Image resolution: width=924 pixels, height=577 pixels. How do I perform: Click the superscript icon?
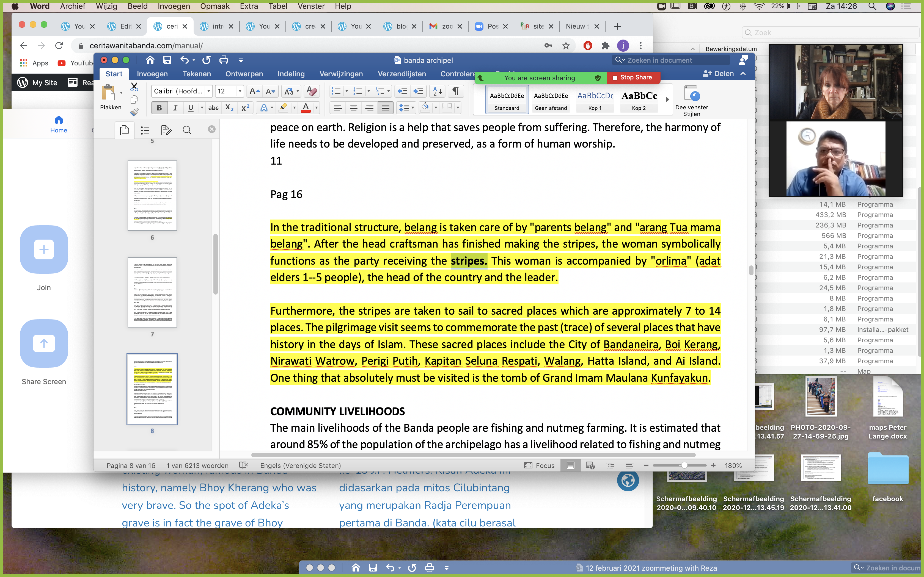pyautogui.click(x=245, y=108)
